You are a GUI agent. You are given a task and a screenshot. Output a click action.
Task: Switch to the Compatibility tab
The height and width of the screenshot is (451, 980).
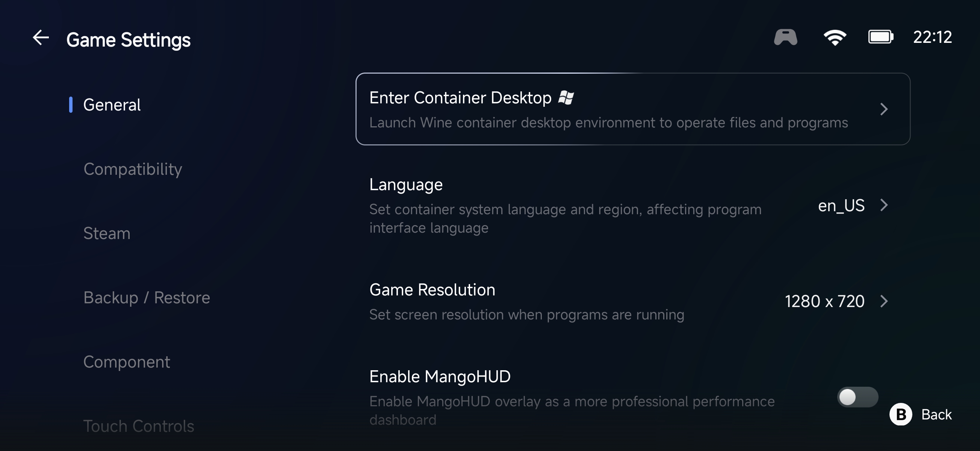tap(133, 170)
